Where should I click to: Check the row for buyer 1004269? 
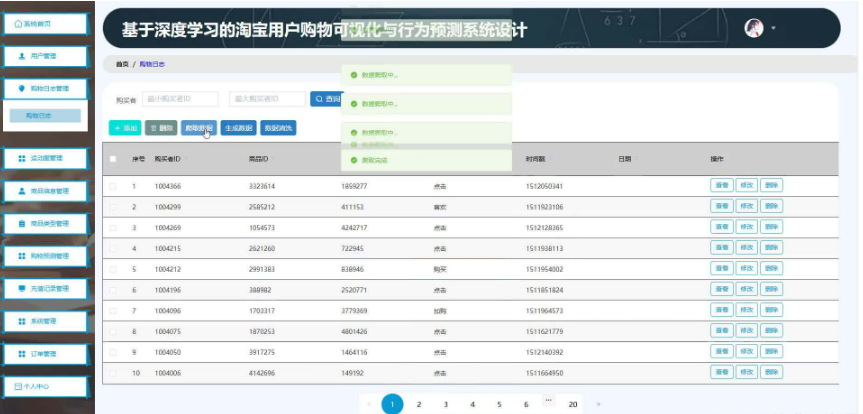[x=113, y=228]
